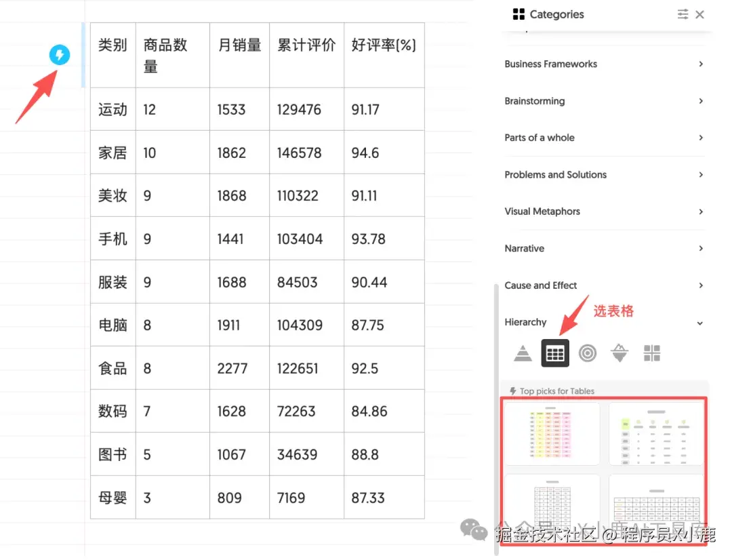The width and height of the screenshot is (732, 560).
Task: Click the '103404' cell
Action: coord(307,239)
